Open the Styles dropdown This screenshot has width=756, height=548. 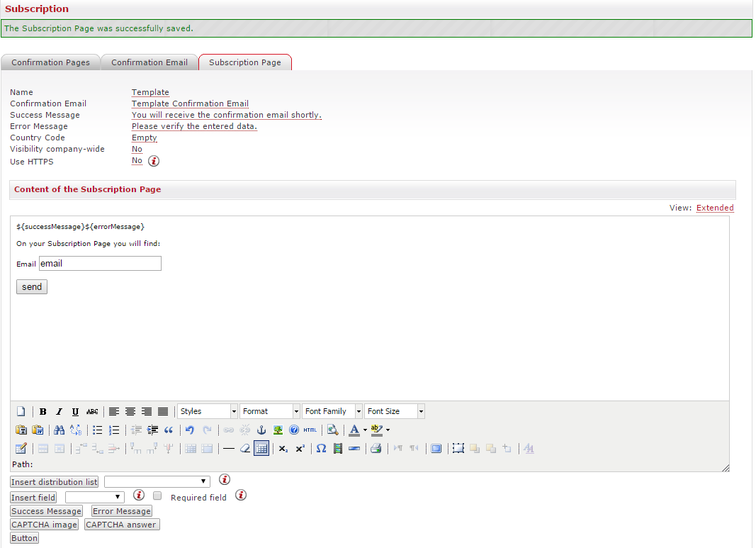click(208, 411)
